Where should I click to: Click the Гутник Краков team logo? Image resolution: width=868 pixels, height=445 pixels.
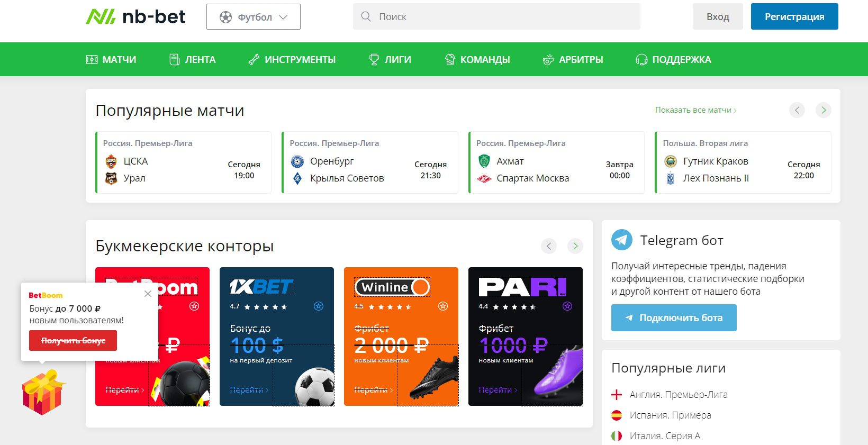[x=671, y=161]
